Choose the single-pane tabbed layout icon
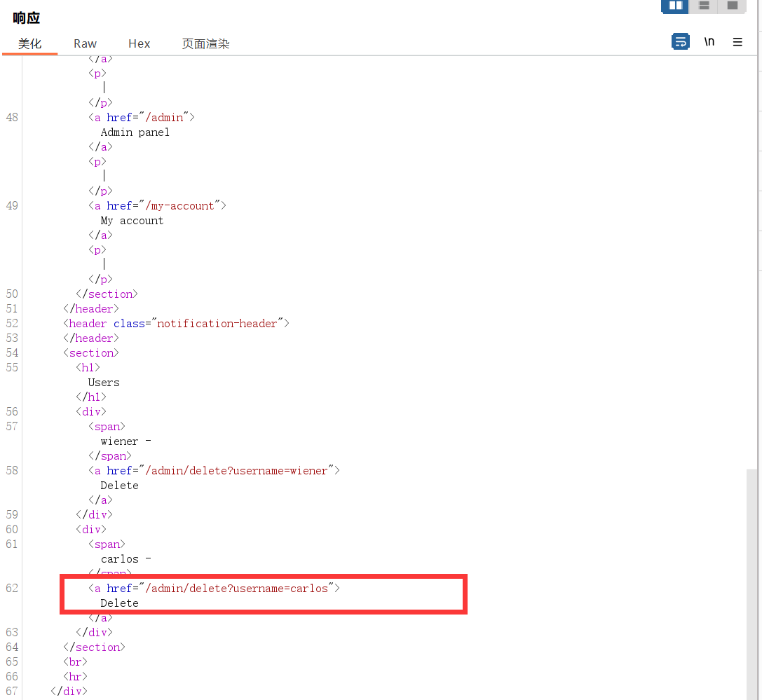762x700 pixels. (732, 6)
